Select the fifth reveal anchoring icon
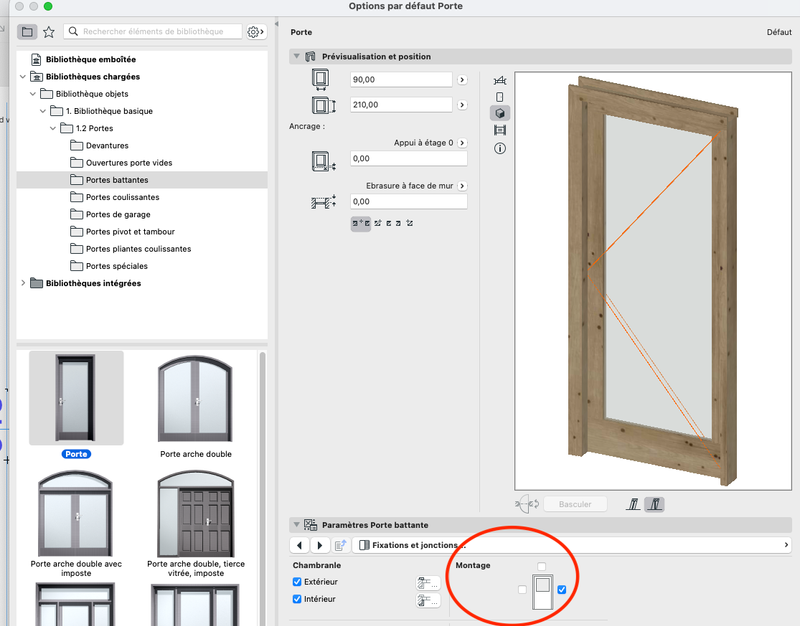 coord(410,223)
